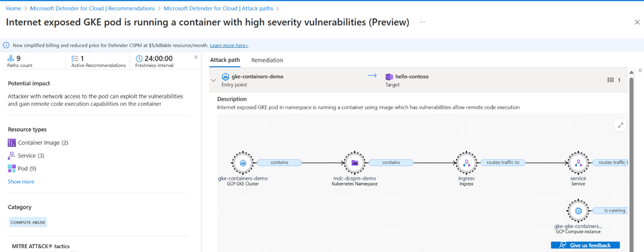The image size is (644, 252).
Task: Click the gke-containers-demo entry point name
Action: (257, 76)
